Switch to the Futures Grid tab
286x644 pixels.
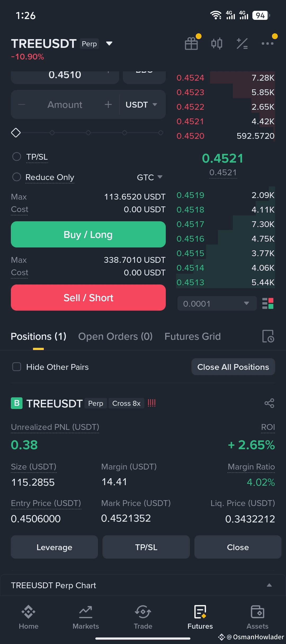tap(193, 336)
